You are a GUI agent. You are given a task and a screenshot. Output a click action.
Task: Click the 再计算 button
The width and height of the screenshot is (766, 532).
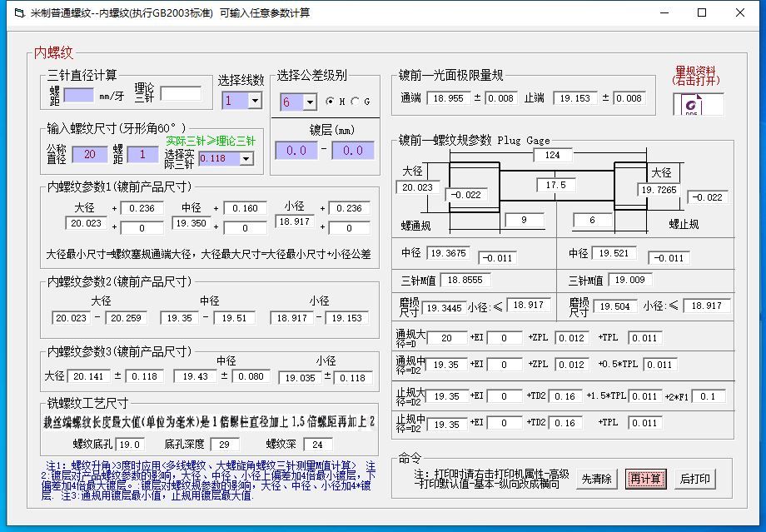pyautogui.click(x=646, y=479)
